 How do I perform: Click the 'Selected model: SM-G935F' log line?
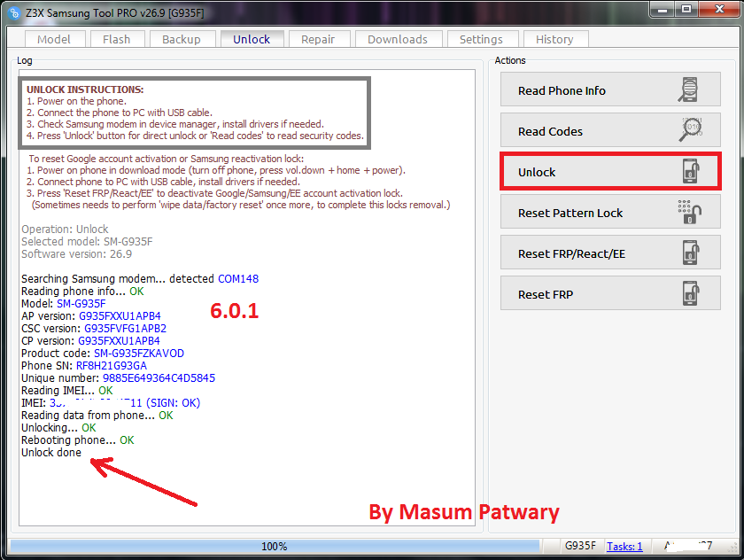coord(87,242)
